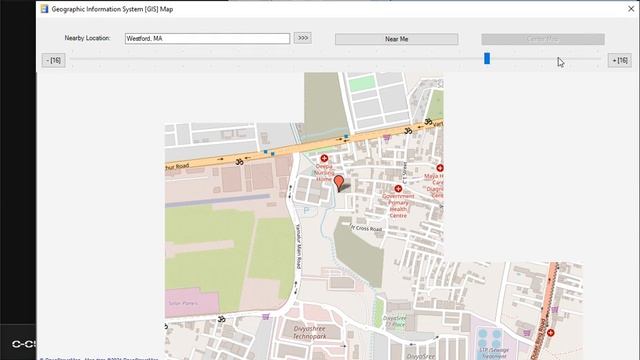Click the blue zoom slider thumb
This screenshot has height=360, width=640.
(487, 58)
